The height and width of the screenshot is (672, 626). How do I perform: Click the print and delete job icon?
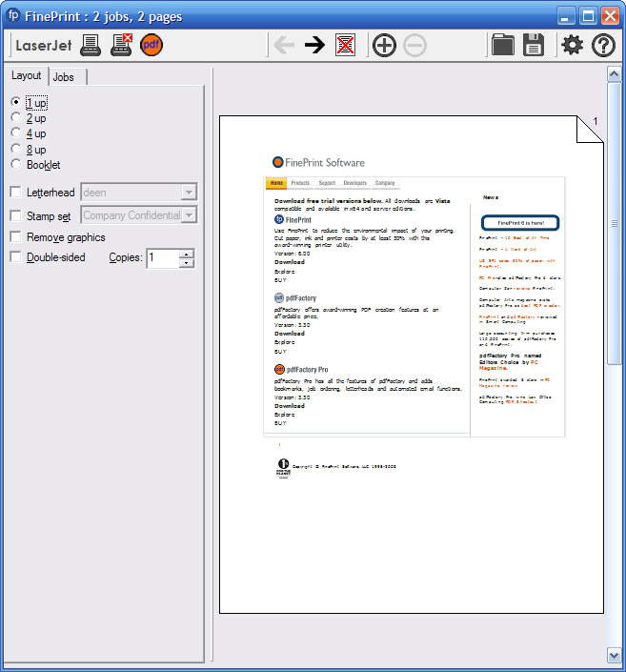(x=121, y=45)
